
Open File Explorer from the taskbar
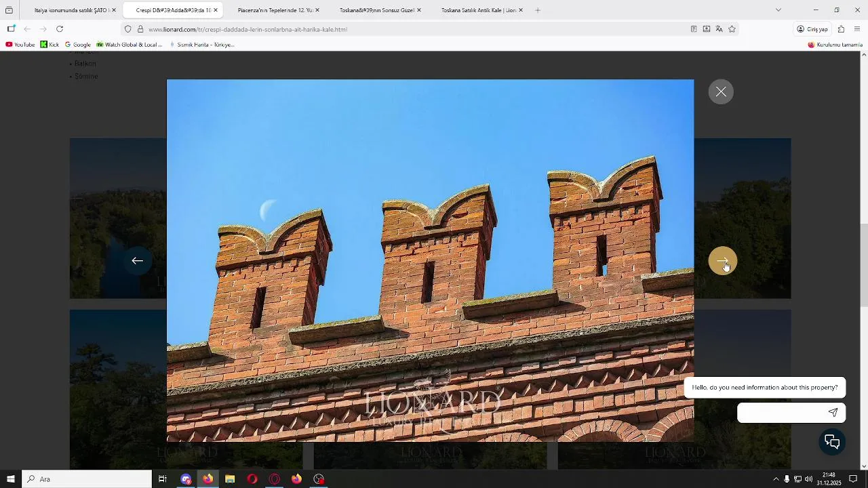[230, 479]
